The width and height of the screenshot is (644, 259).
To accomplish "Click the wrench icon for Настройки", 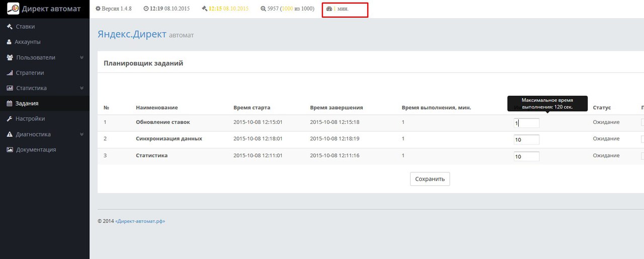I will coord(10,119).
